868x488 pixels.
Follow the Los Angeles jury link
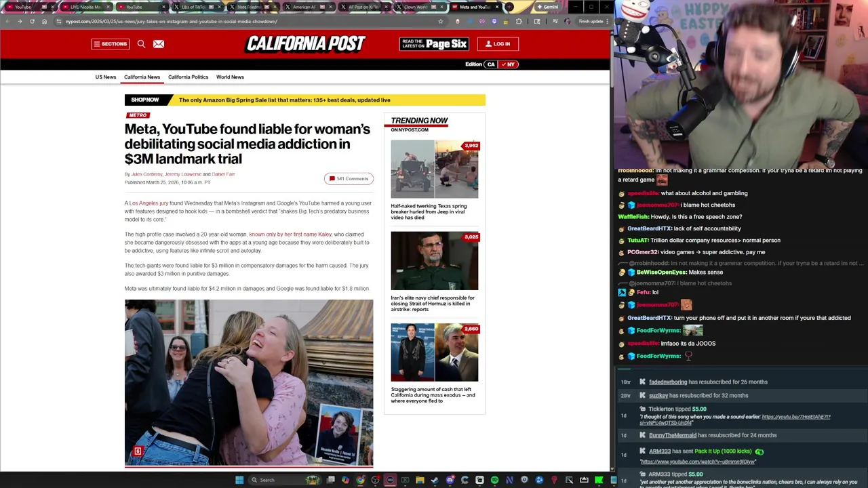click(x=149, y=203)
